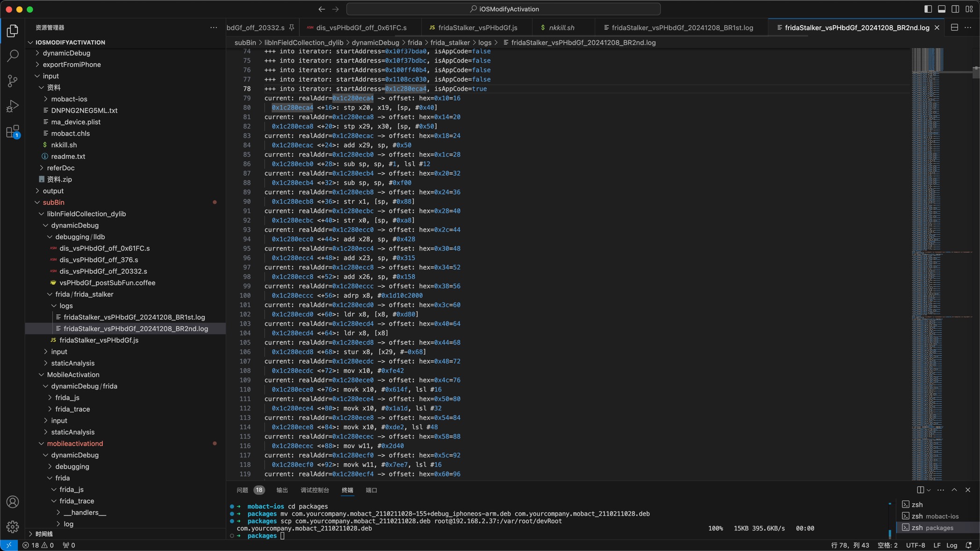The image size is (980, 551).
Task: Switch to the 输出 output panel tab
Action: click(282, 490)
